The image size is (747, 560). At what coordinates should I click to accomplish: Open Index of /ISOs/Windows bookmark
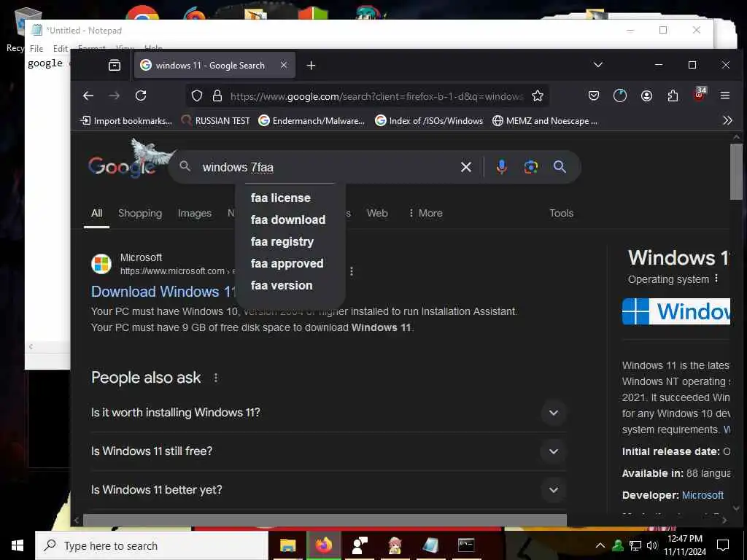(429, 121)
